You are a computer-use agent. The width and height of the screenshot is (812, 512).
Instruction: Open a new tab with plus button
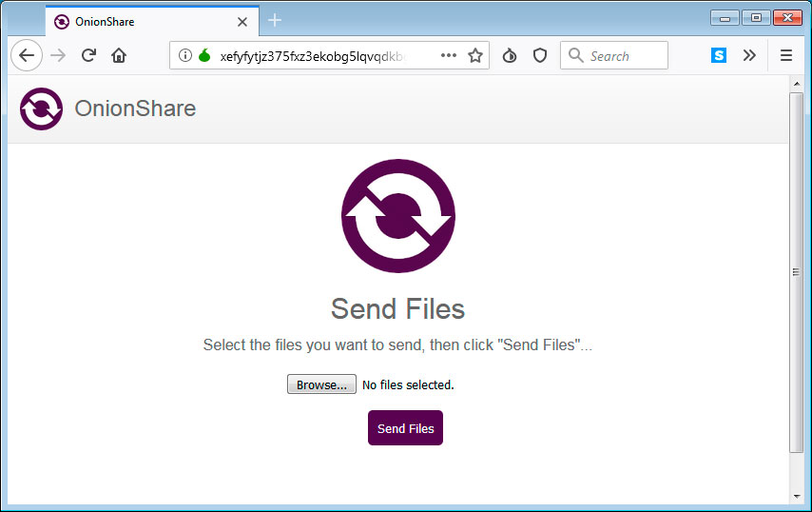tap(275, 20)
